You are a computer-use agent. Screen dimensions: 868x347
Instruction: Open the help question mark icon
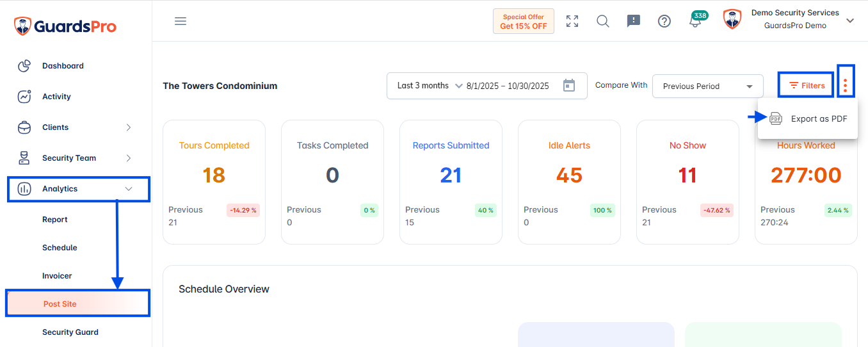(664, 21)
